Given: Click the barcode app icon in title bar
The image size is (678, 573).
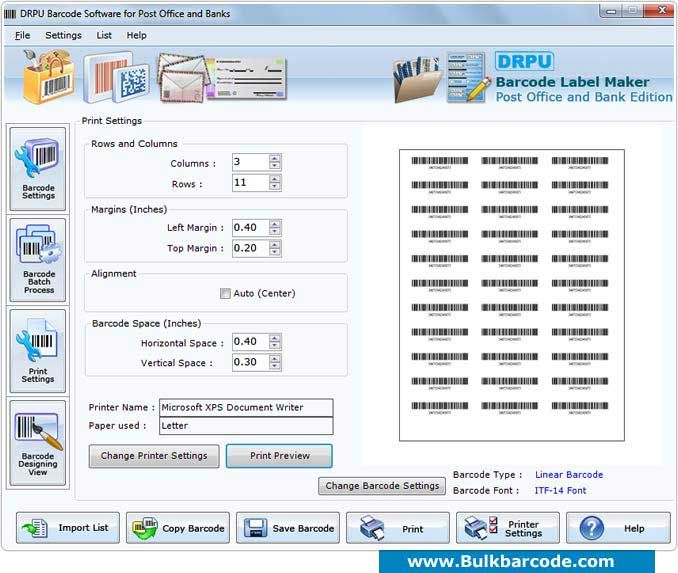Looking at the screenshot, I should pyautogui.click(x=10, y=14).
